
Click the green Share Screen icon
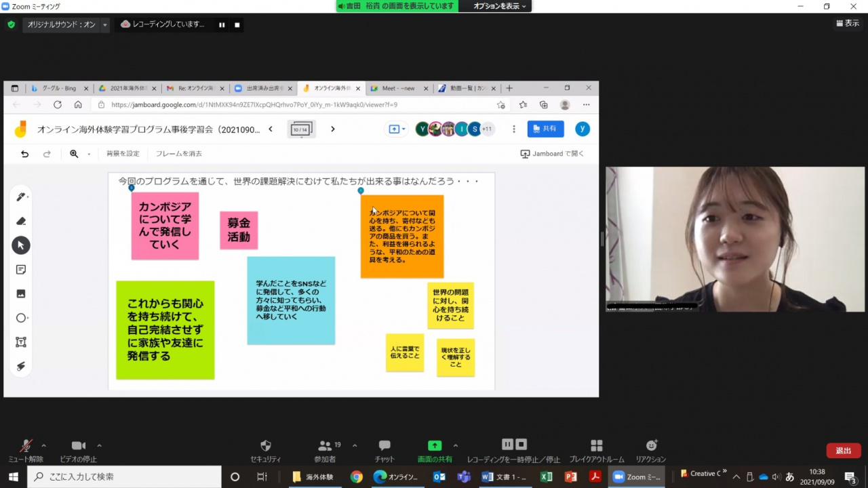(435, 446)
